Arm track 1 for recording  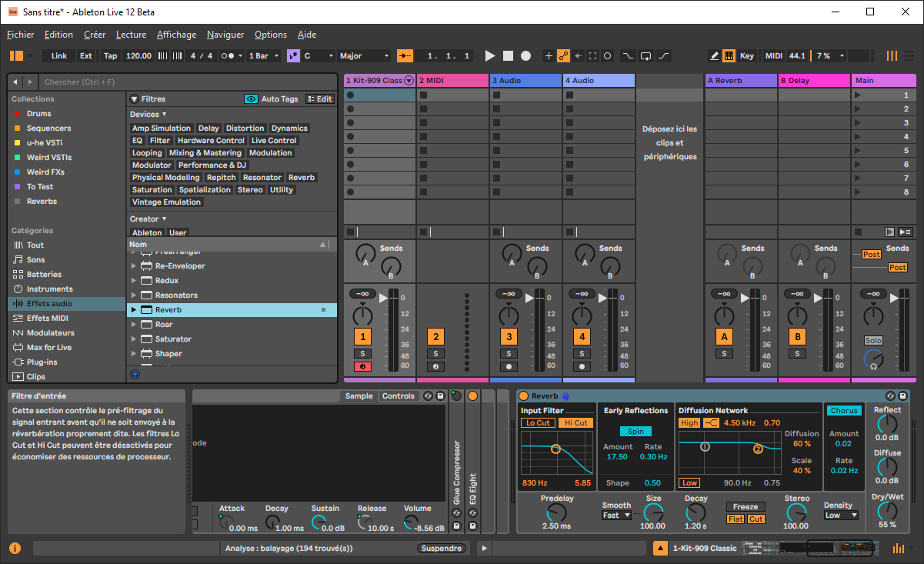pyautogui.click(x=362, y=366)
